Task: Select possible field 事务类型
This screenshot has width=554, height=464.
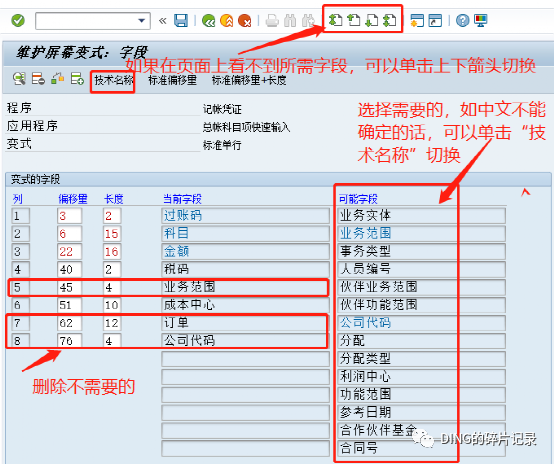Action: pos(422,251)
